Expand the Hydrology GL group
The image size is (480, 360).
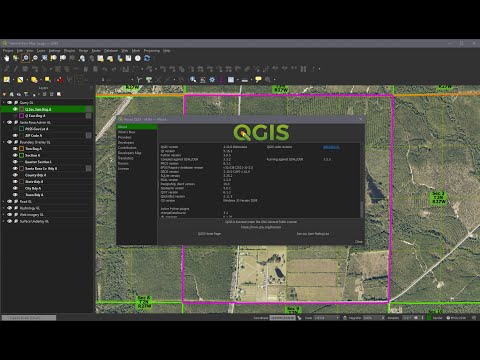[4, 208]
